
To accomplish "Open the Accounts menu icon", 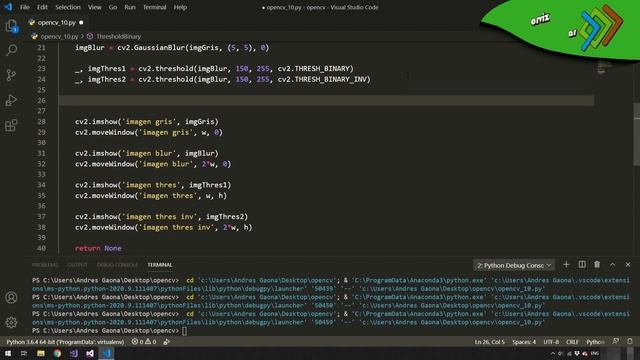I will pyautogui.click(x=11, y=298).
